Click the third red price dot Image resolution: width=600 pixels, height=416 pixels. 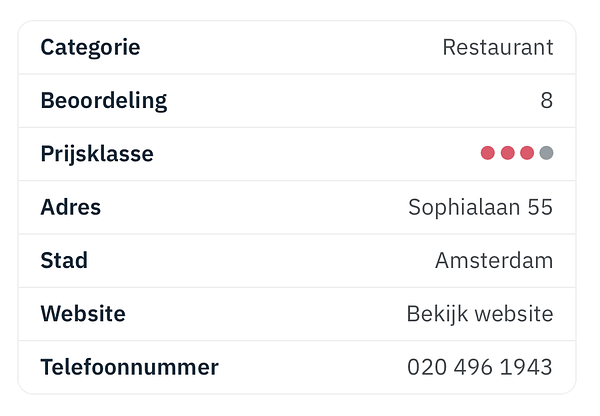(x=526, y=153)
